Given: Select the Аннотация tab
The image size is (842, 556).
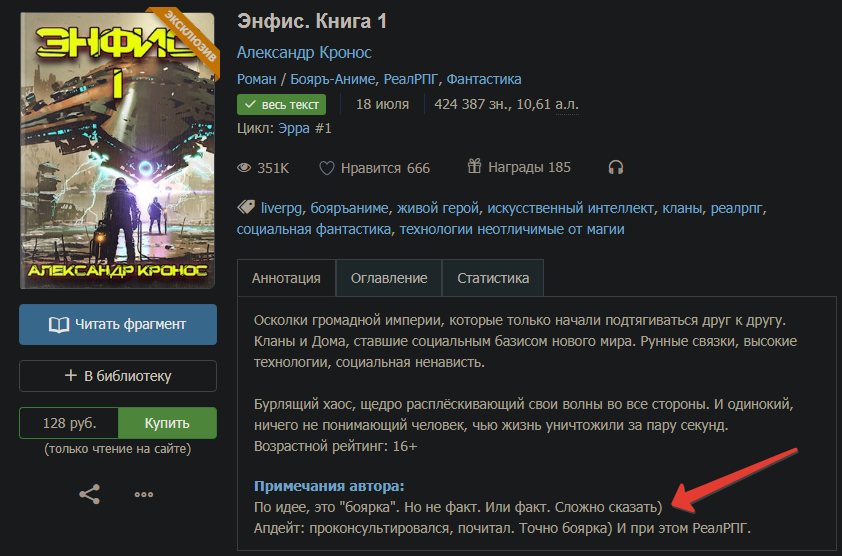Looking at the screenshot, I should point(286,278).
